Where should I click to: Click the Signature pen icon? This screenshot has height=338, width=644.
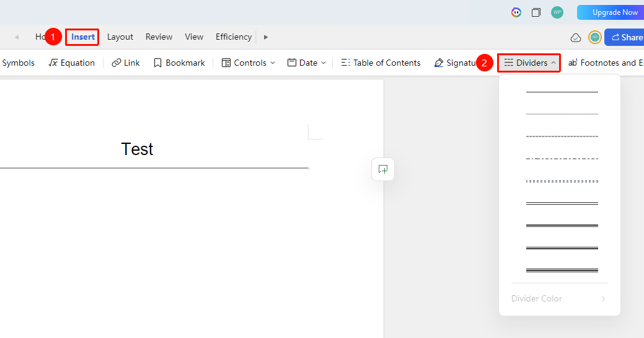click(439, 63)
